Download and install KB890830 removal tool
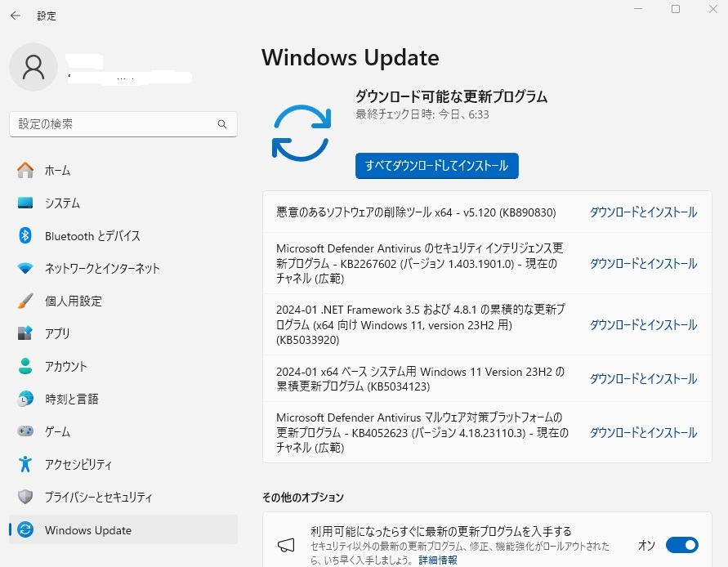 click(644, 212)
